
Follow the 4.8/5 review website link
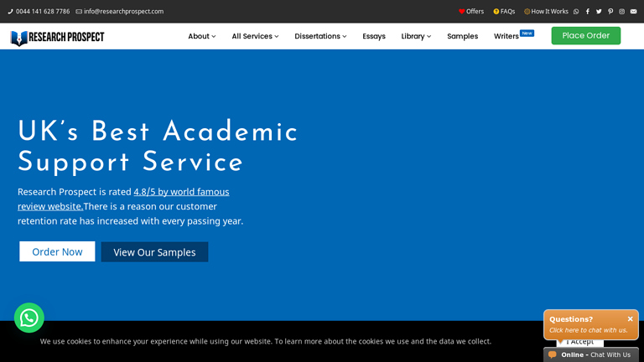tap(181, 192)
